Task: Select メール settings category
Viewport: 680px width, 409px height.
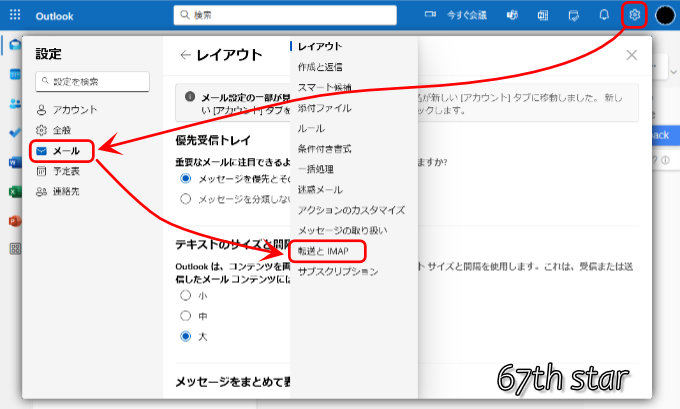Action: coord(62,151)
